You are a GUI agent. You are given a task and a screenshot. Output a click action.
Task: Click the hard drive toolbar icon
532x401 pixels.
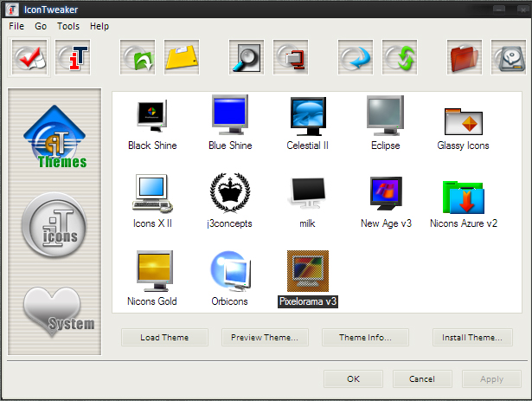tap(509, 57)
